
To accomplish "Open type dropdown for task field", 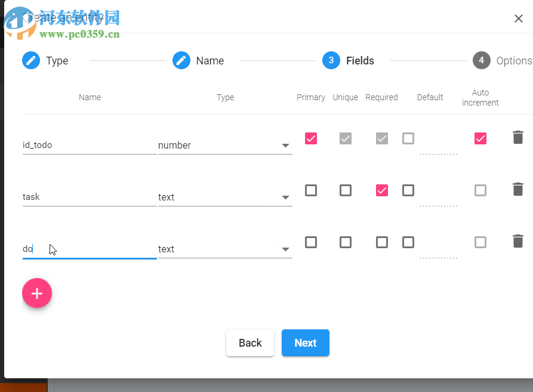I will click(225, 197).
